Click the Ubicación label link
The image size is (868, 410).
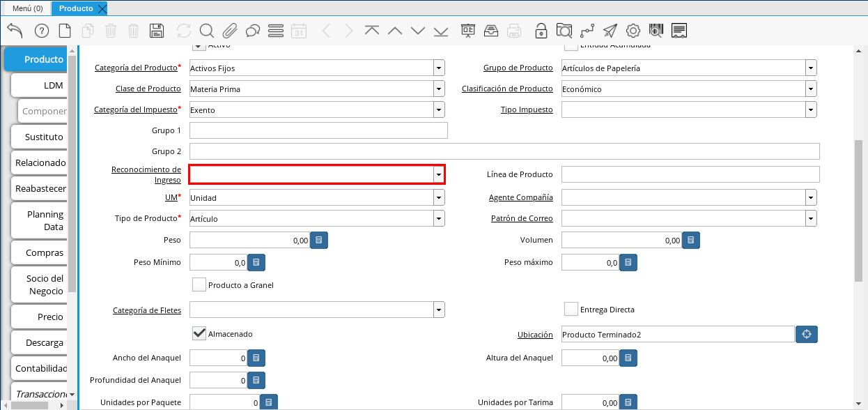[x=535, y=335]
